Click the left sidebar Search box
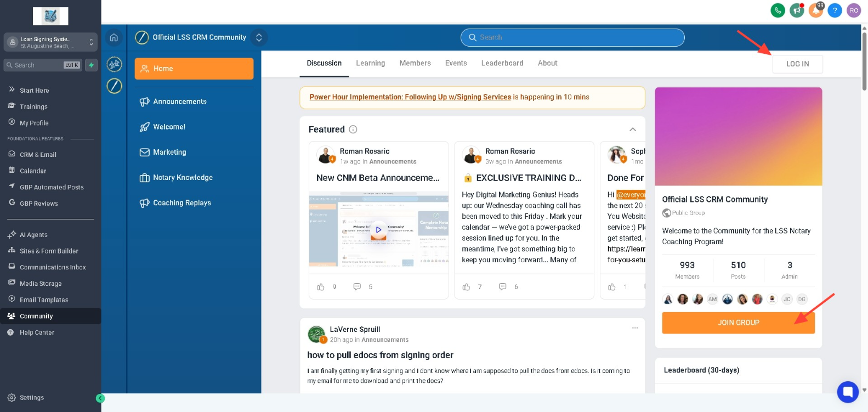Screen dimensions: 868x412 click(x=43, y=65)
